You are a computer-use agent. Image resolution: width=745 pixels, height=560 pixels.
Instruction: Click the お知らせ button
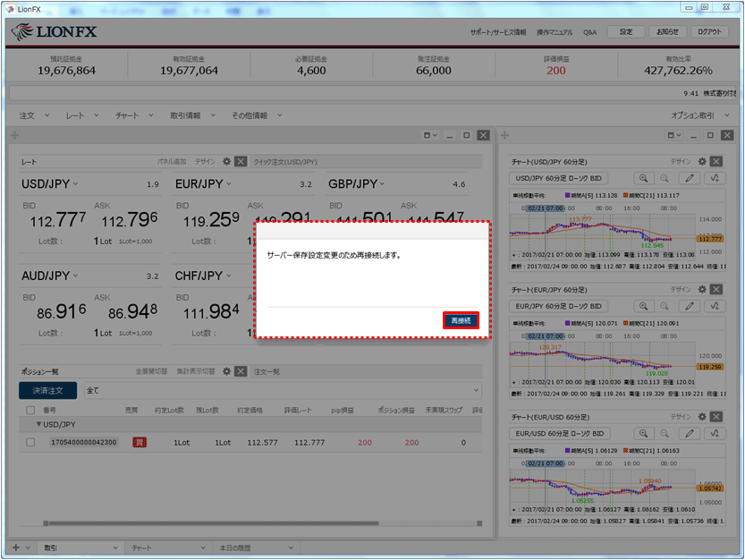667,32
